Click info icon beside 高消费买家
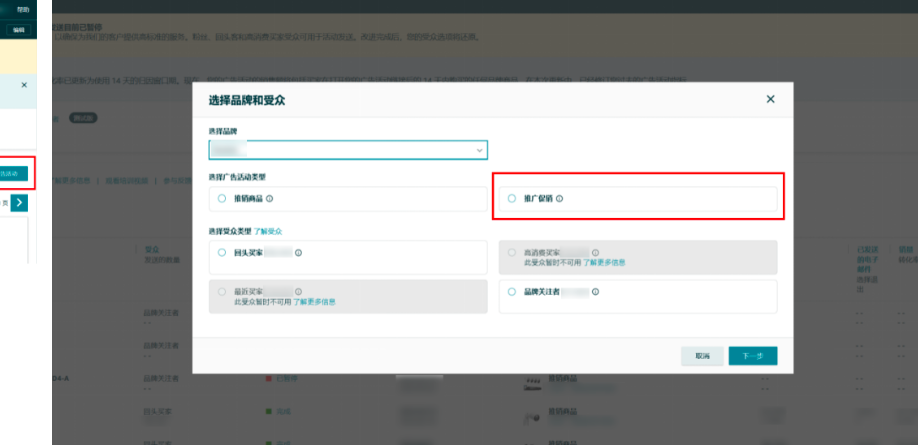Screen dimensions: 918x446 click(595, 253)
